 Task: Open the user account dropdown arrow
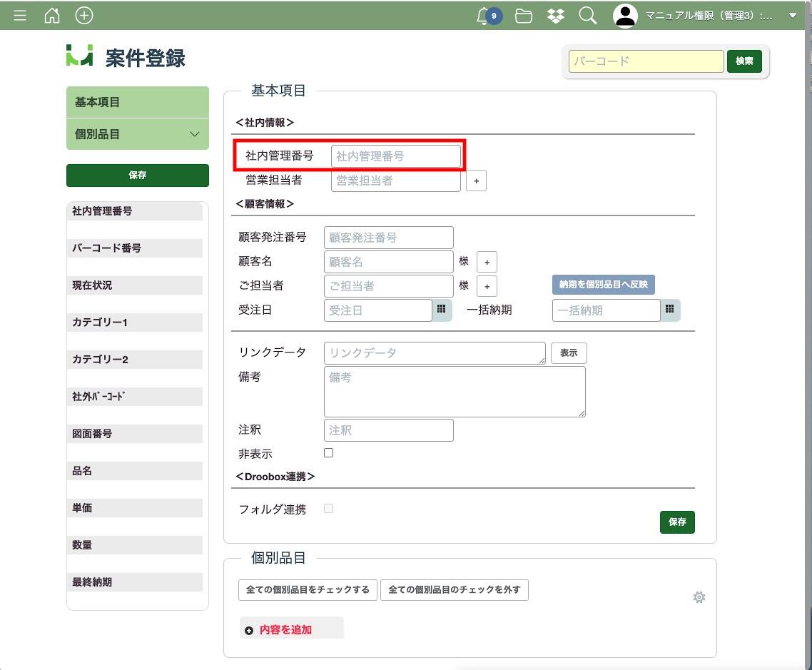(x=793, y=16)
